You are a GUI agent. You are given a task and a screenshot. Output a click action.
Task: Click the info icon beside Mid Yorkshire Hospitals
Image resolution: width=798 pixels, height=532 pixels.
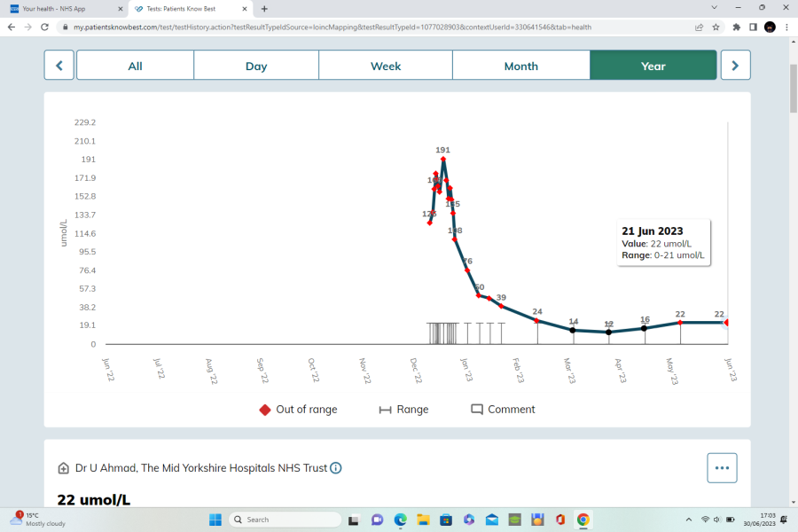[x=336, y=468]
